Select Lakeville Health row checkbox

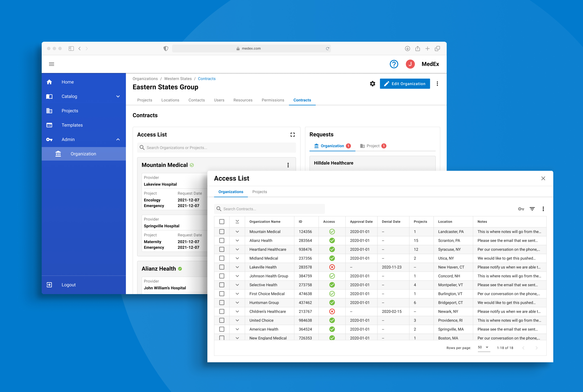[x=222, y=267]
